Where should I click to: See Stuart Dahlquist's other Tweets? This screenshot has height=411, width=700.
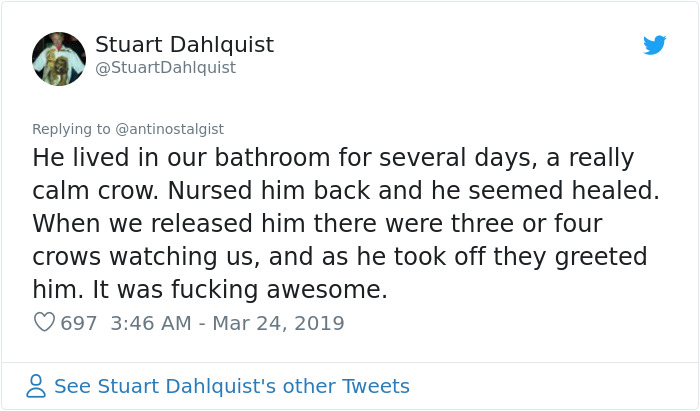(x=231, y=386)
